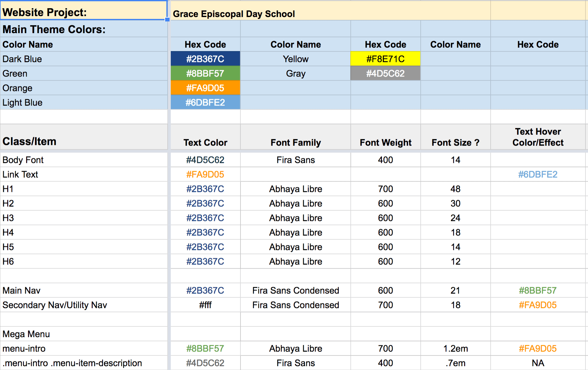Click Link Text's #FA9D05 text color cell
Image resolution: width=588 pixels, height=370 pixels.
[x=205, y=174]
